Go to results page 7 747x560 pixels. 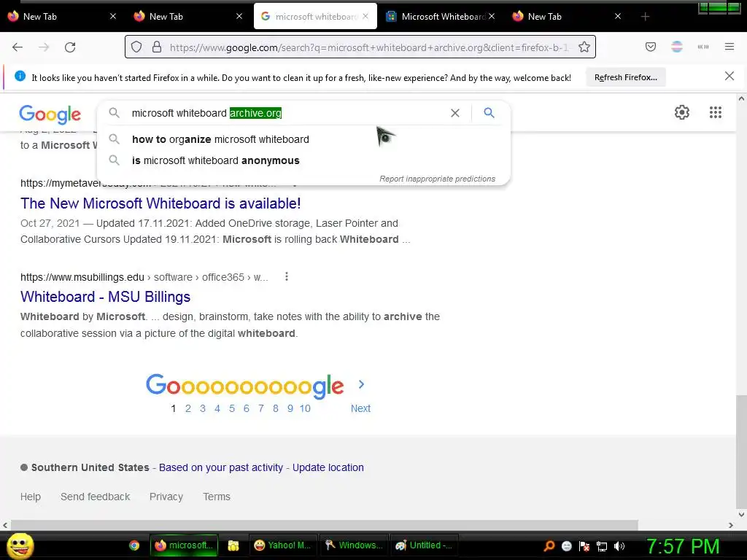point(261,408)
